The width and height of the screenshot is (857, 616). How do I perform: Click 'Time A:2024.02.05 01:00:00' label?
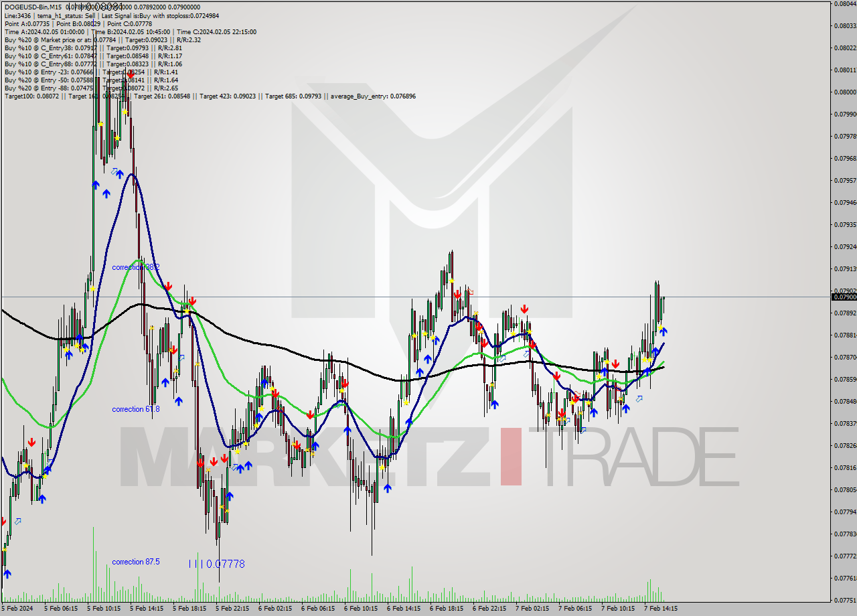[44, 31]
